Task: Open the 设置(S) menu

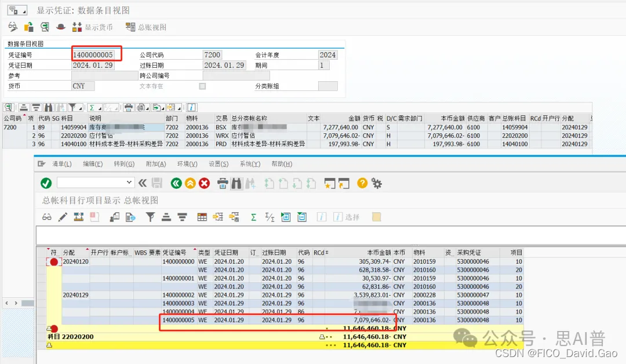Action: (219, 164)
